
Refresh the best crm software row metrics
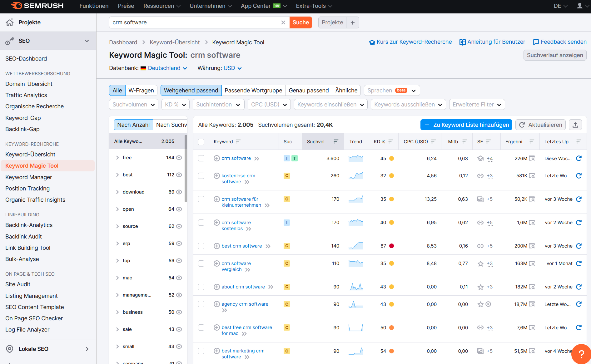579,246
